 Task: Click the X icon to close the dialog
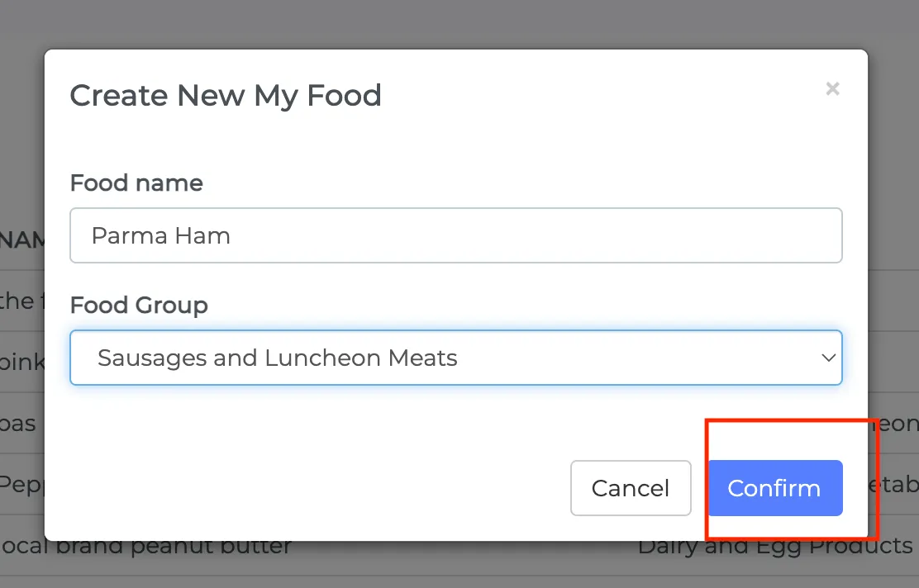coord(832,88)
